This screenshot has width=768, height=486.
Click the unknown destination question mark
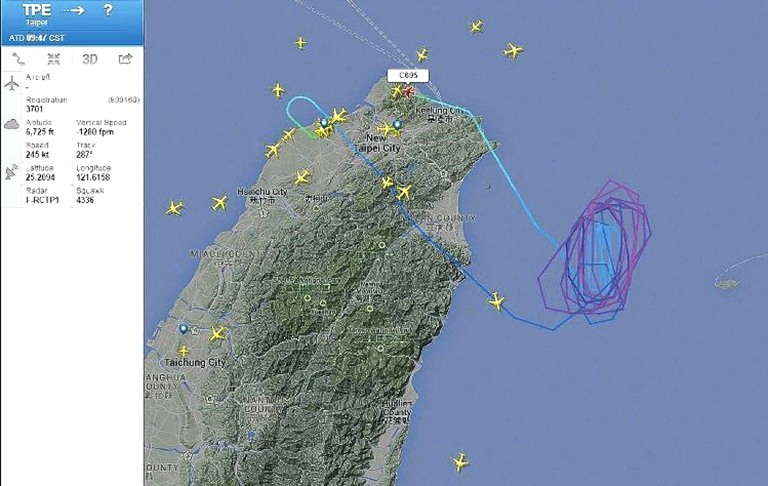108,10
